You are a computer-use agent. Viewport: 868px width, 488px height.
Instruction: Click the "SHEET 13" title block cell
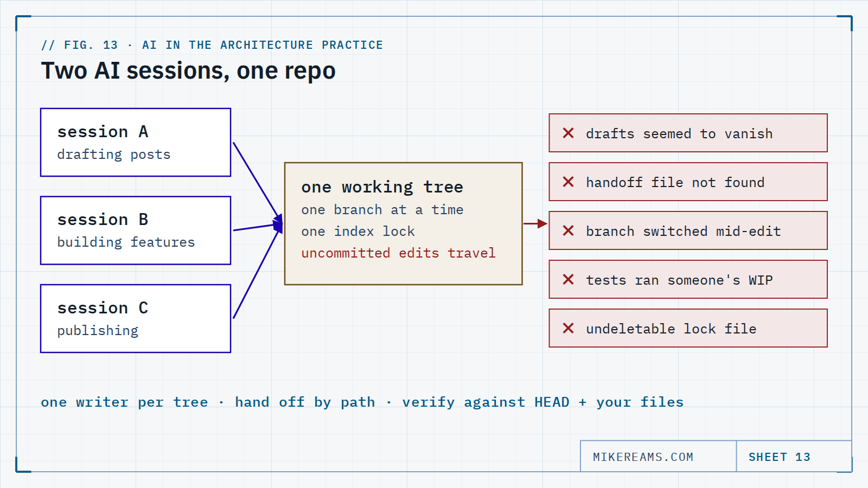(794, 457)
